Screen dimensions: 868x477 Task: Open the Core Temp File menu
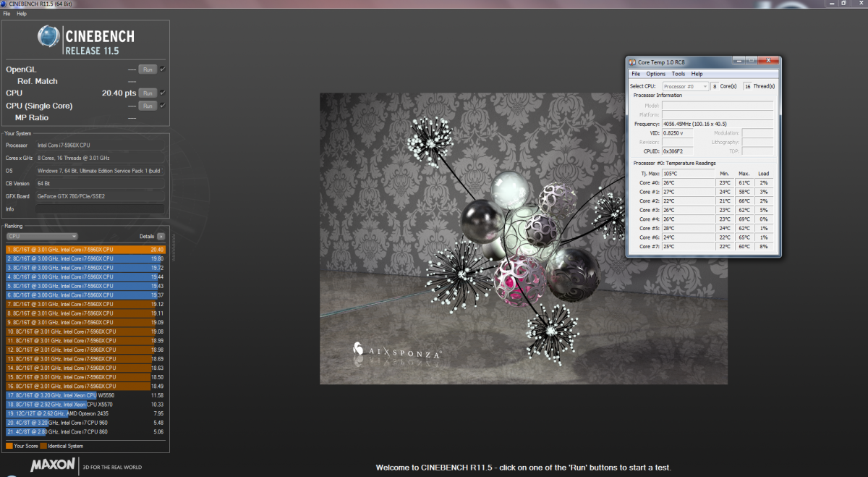coord(636,74)
